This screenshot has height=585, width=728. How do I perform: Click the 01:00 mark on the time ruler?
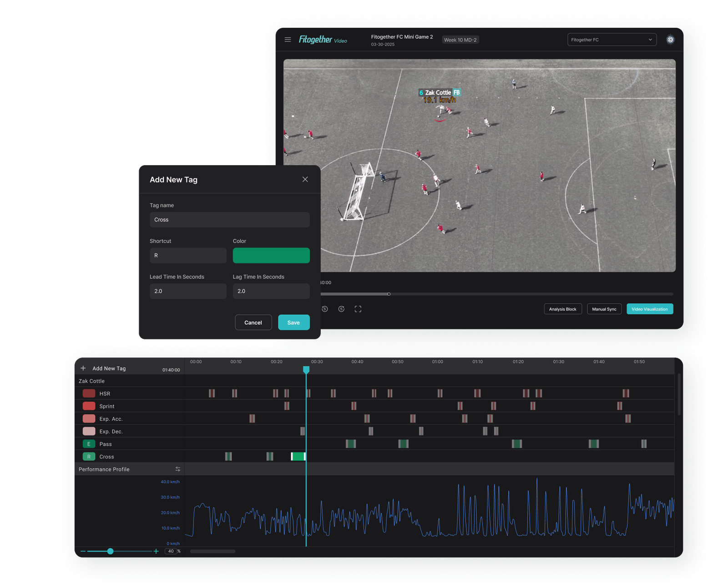[x=438, y=362]
